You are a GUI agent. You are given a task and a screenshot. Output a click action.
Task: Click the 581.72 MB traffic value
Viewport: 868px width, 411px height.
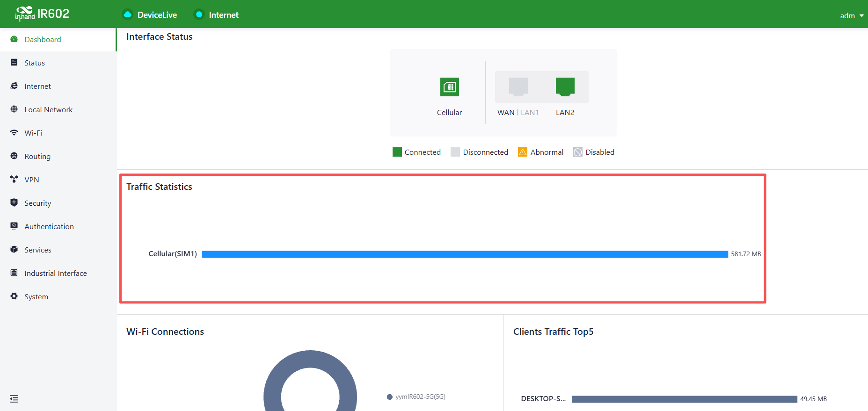click(746, 254)
